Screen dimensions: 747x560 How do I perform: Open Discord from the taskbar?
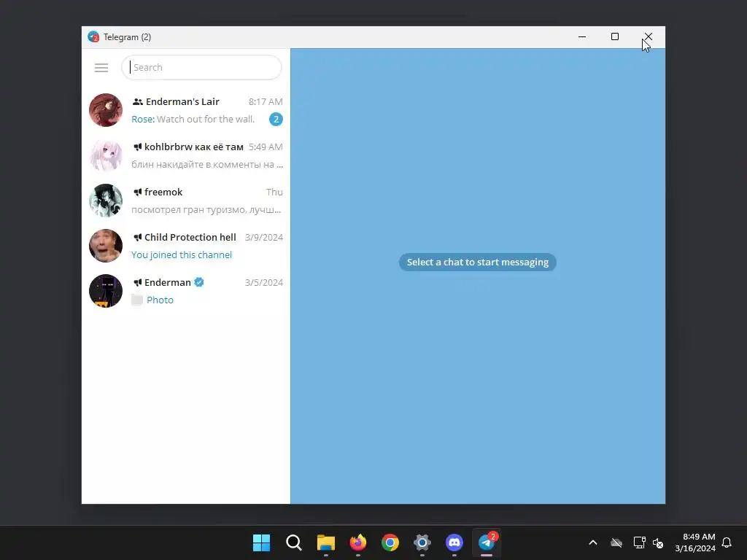coord(454,542)
